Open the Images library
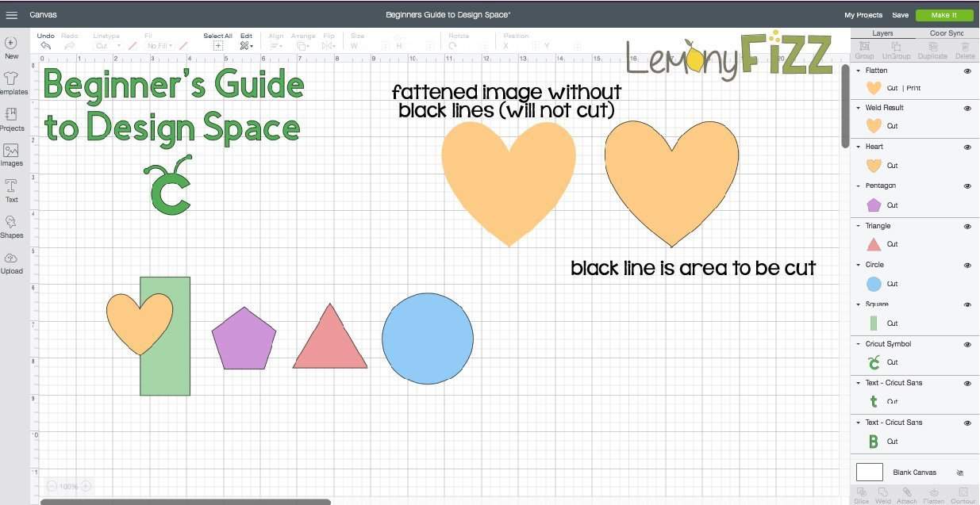 (x=11, y=155)
